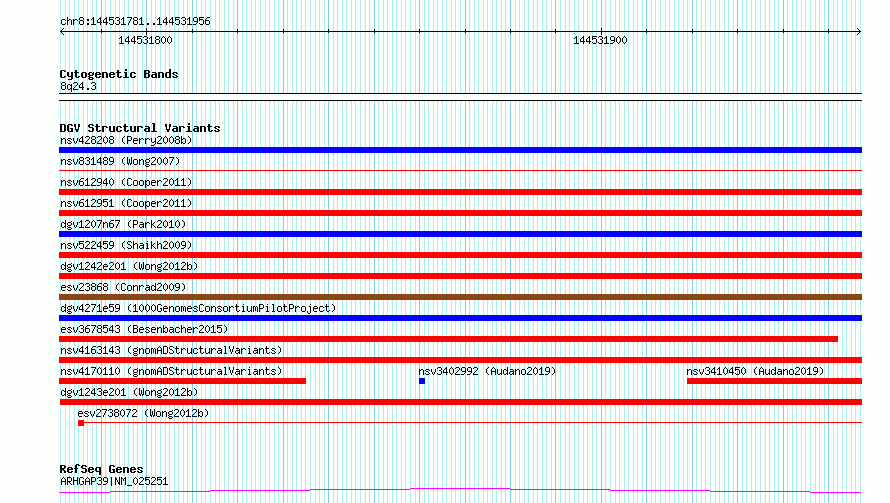This screenshot has height=503, width=890.
Task: Open the nsv522459 (Shaikh2009) variant
Action: point(126,245)
